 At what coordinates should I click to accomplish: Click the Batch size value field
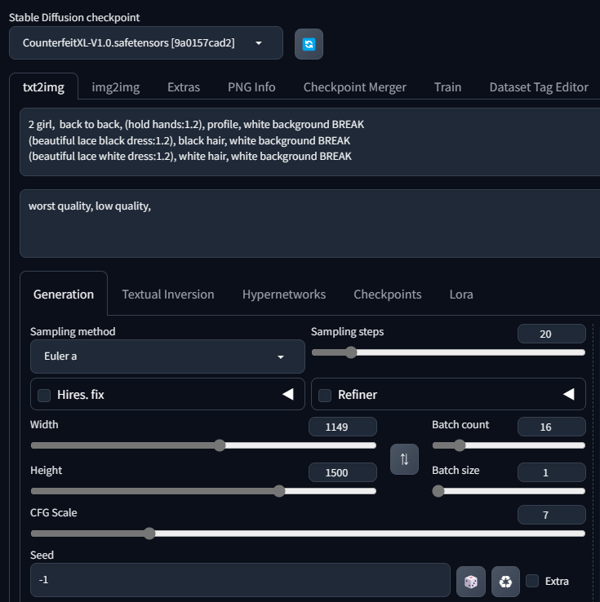point(551,473)
